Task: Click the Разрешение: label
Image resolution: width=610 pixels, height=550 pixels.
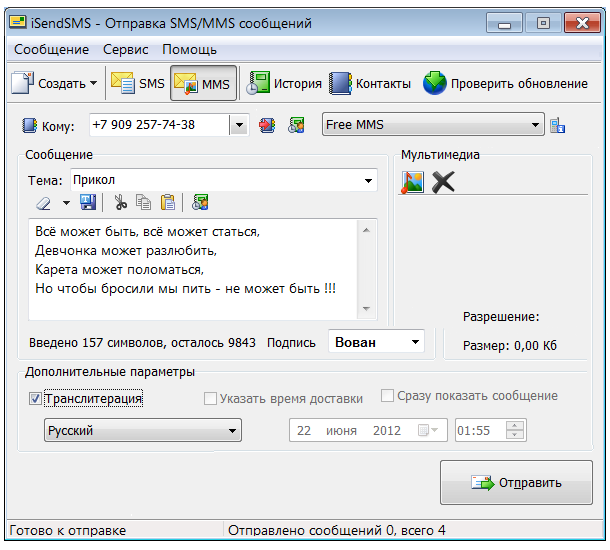Action: [x=501, y=317]
